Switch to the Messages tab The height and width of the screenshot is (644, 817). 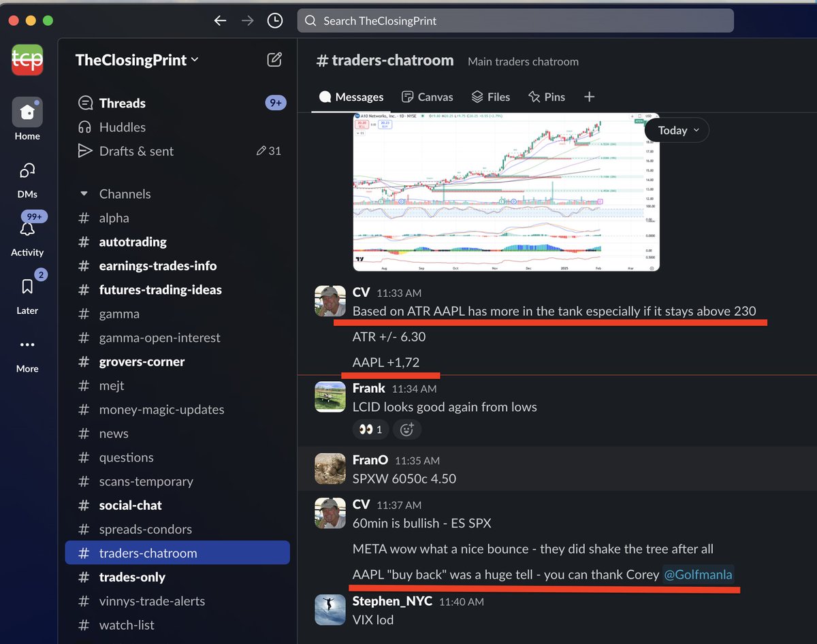(352, 97)
